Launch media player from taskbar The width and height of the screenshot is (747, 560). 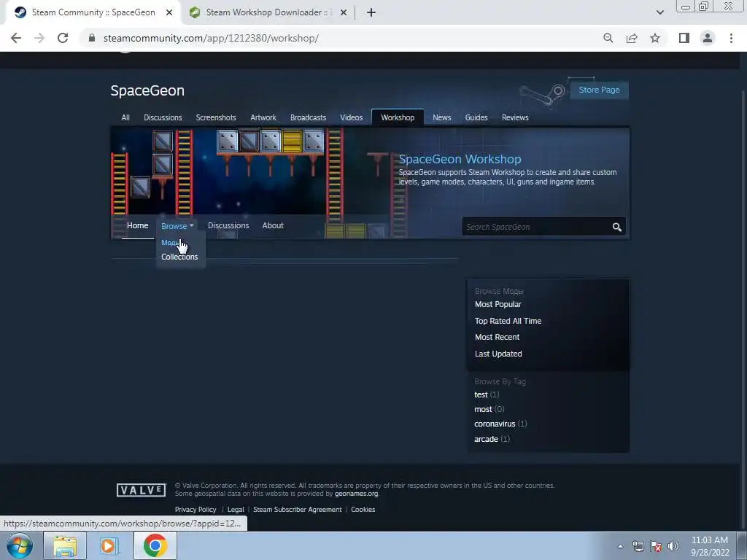click(109, 545)
